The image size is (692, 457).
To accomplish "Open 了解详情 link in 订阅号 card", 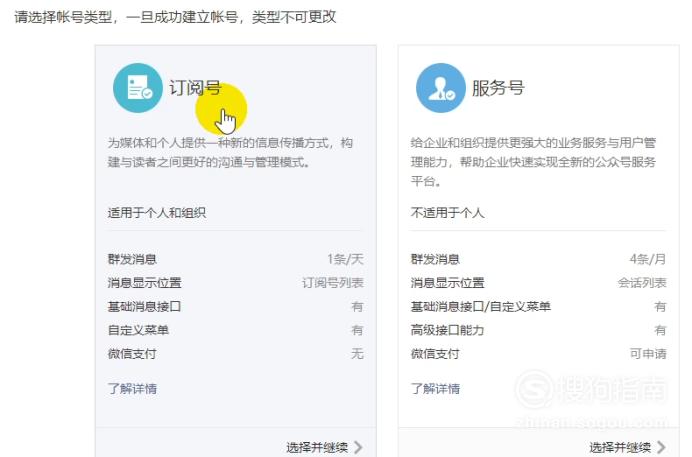I will click(132, 389).
